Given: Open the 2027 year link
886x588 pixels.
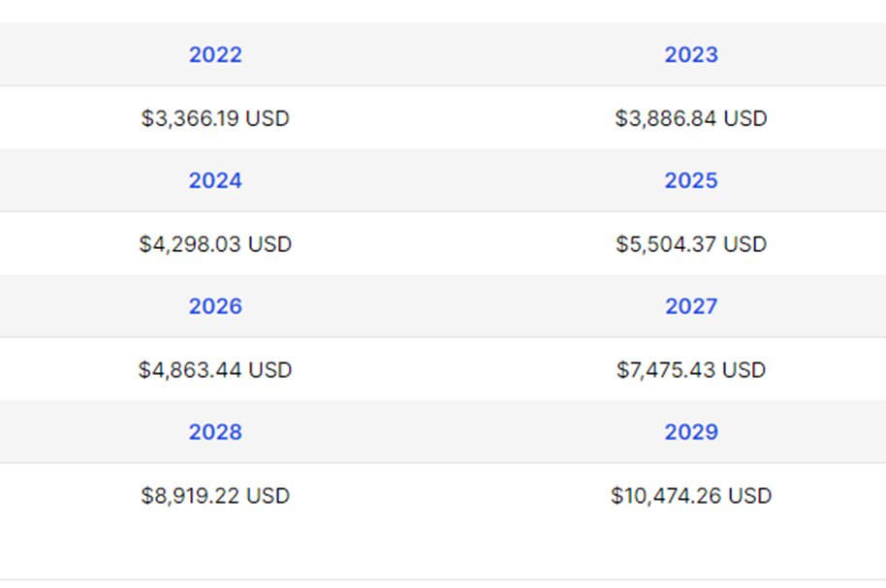Looking at the screenshot, I should point(691,307).
